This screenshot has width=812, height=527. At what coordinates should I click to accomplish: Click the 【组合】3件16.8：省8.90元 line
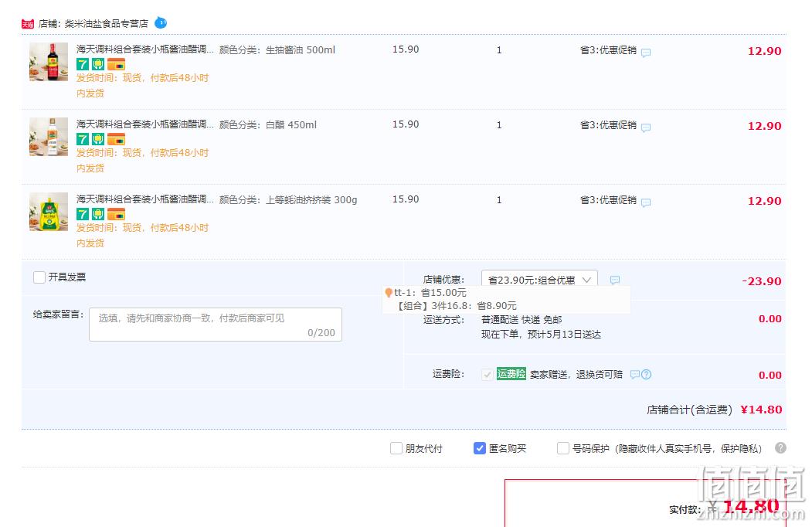pos(457,306)
